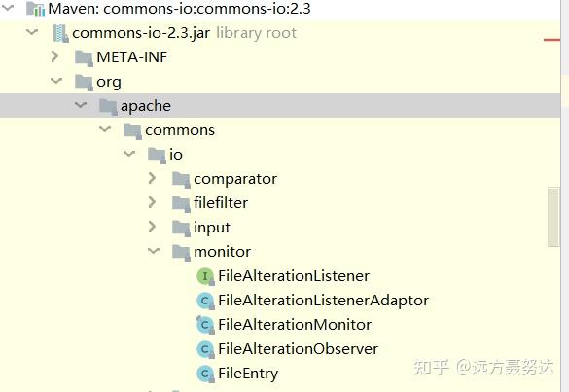The height and width of the screenshot is (392, 569).
Task: Click the Maven library icon
Action: tap(36, 9)
